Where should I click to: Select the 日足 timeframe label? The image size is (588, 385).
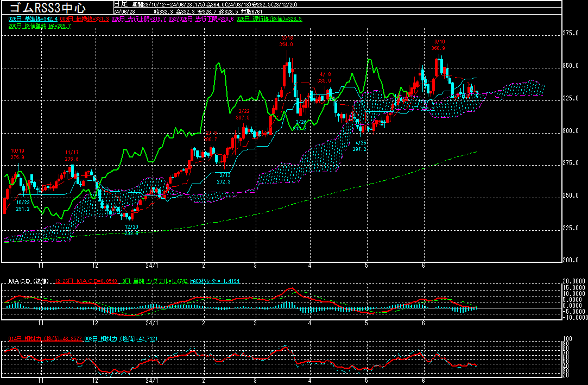click(x=121, y=4)
